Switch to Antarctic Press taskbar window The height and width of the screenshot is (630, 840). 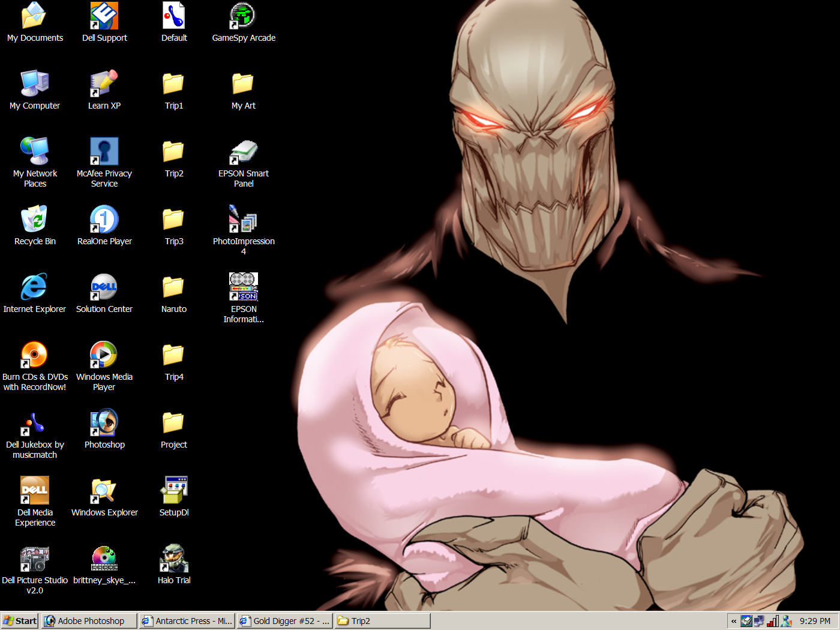point(187,621)
